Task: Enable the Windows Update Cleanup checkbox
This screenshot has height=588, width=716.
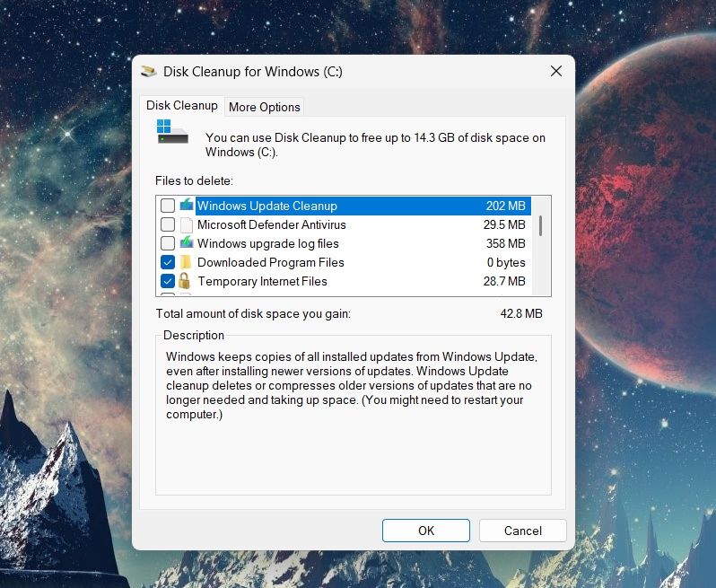Action: pos(168,206)
